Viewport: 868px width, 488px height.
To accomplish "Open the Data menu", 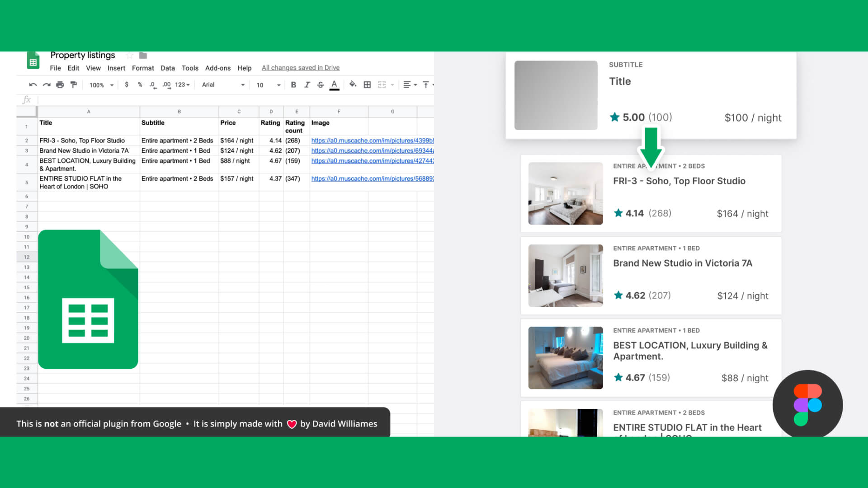I will (168, 68).
